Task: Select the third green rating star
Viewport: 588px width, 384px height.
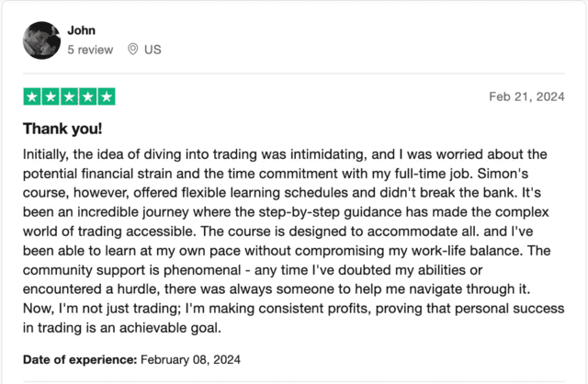Action: point(69,96)
